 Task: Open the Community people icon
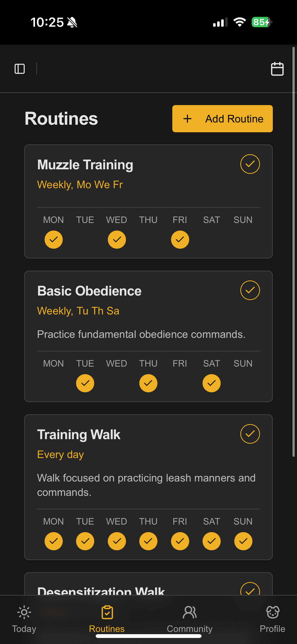(190, 612)
